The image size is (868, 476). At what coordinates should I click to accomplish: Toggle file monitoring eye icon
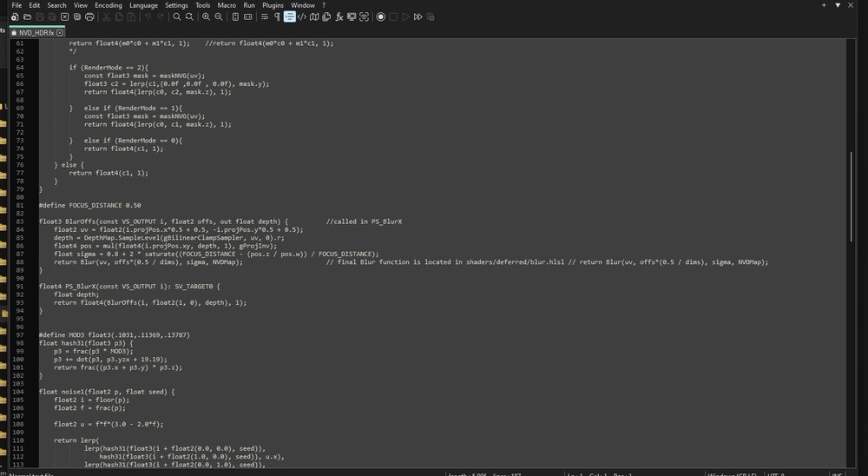[365, 17]
